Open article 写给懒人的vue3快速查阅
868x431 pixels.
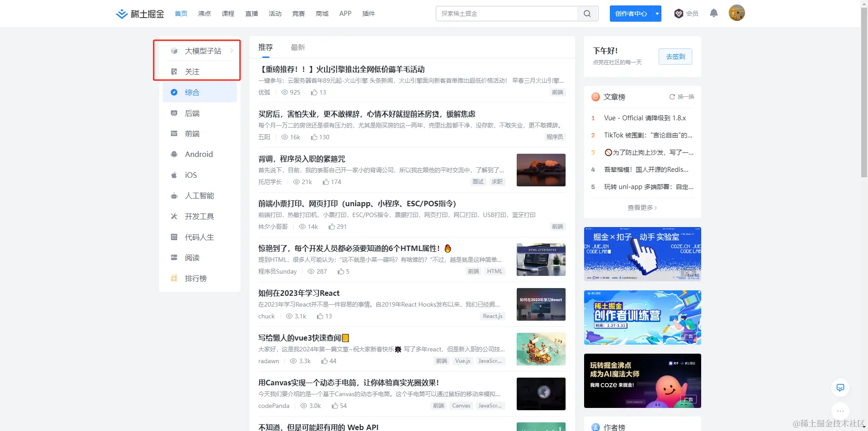click(303, 338)
